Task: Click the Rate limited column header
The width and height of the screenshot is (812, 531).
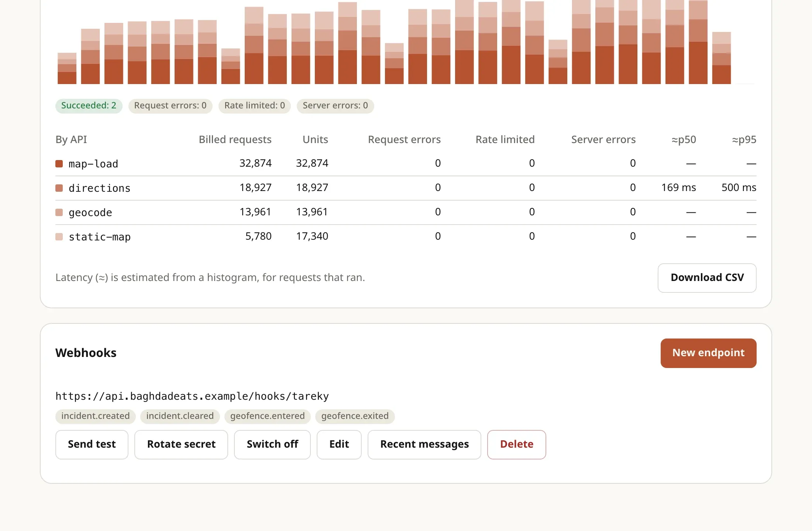Action: coord(505,139)
